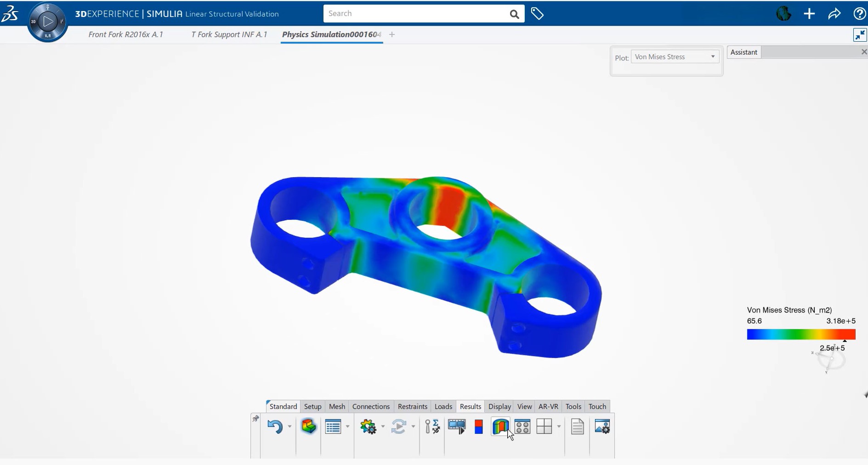
Task: Open the report document icon
Action: [578, 426]
